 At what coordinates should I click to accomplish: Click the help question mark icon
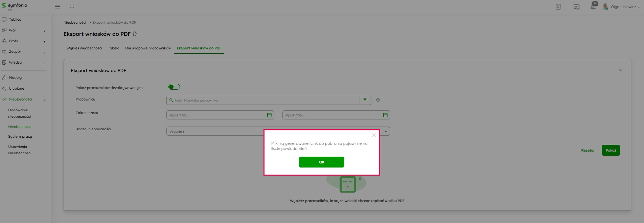378,100
